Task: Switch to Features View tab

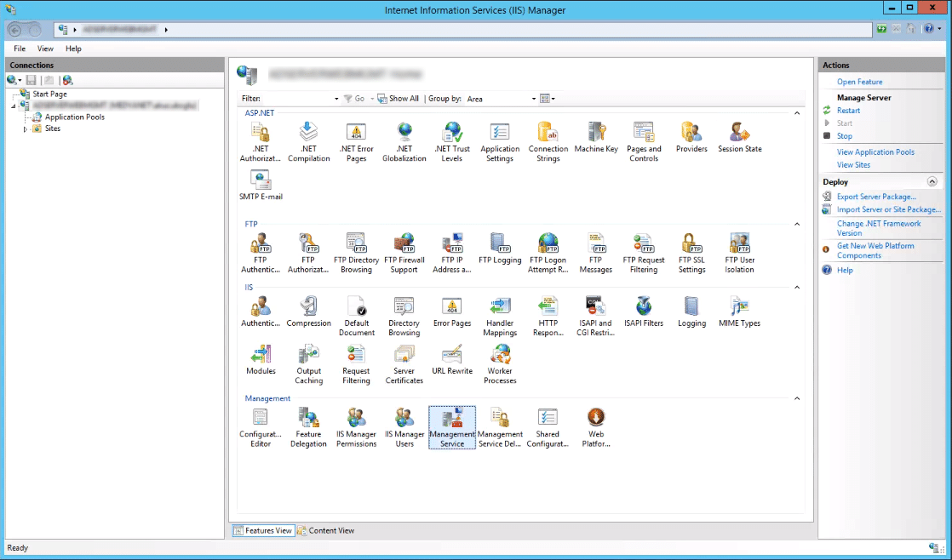Action: [x=263, y=530]
